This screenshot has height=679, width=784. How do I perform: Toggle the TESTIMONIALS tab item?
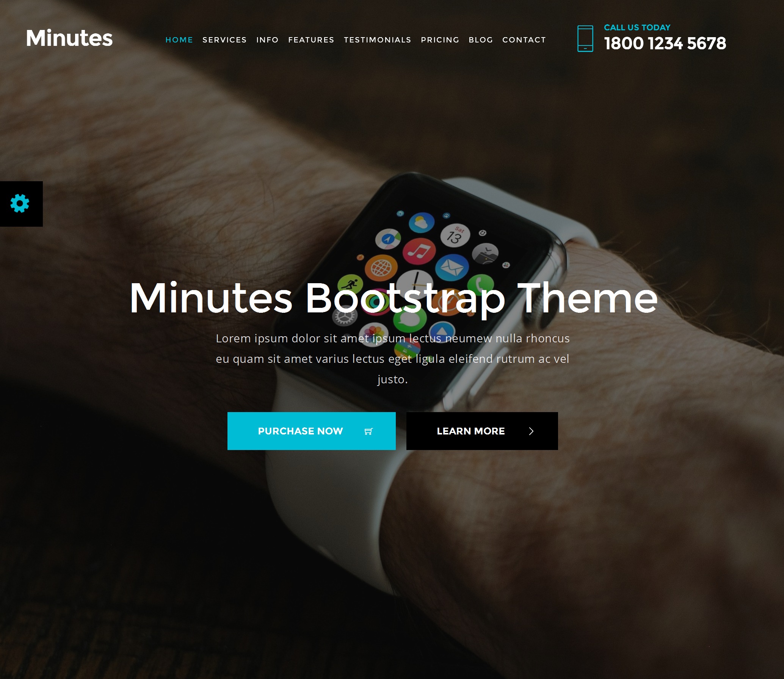pos(378,39)
